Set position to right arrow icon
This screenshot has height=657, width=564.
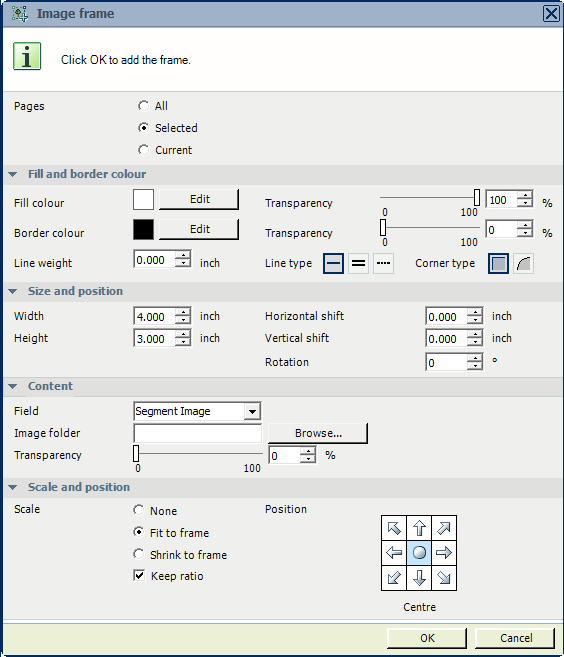pyautogui.click(x=444, y=553)
